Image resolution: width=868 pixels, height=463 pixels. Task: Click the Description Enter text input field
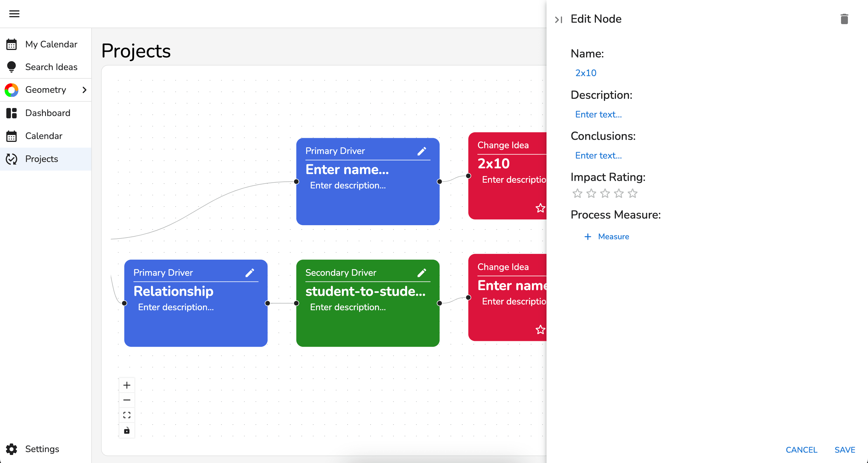(x=599, y=114)
